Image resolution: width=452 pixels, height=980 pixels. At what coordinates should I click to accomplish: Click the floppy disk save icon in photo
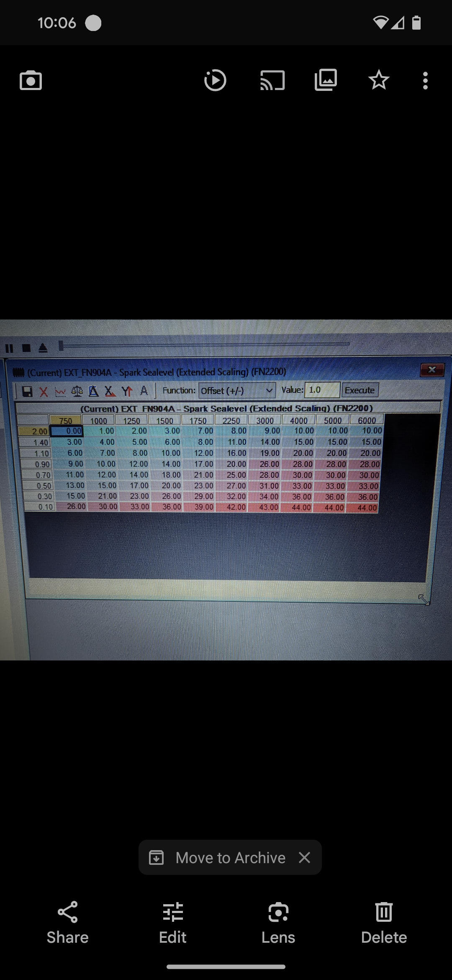pos(27,392)
